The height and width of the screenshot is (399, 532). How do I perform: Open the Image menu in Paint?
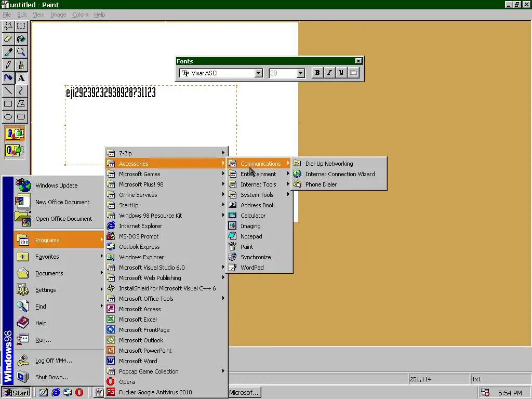58,15
